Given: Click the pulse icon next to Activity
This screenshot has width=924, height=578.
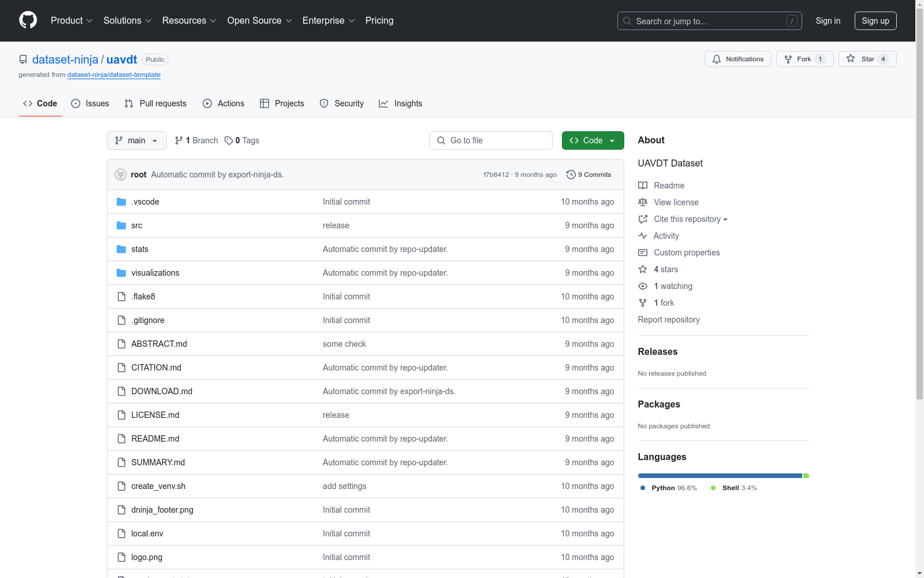Looking at the screenshot, I should pyautogui.click(x=643, y=236).
